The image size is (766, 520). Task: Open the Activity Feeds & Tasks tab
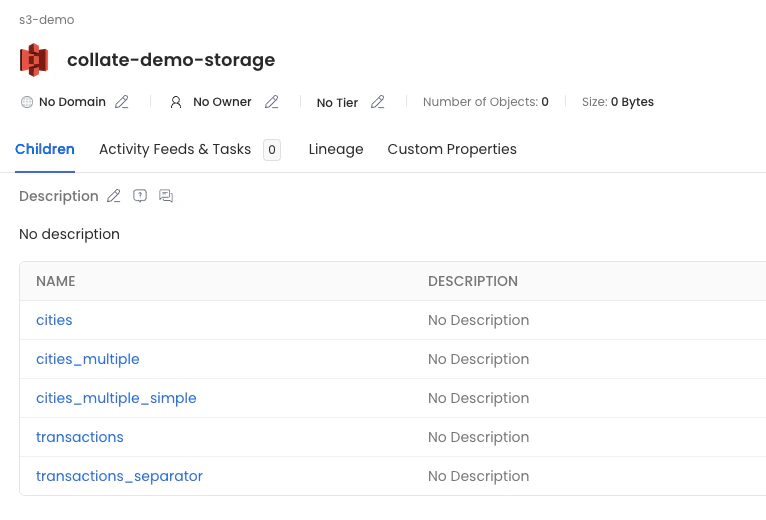click(175, 150)
